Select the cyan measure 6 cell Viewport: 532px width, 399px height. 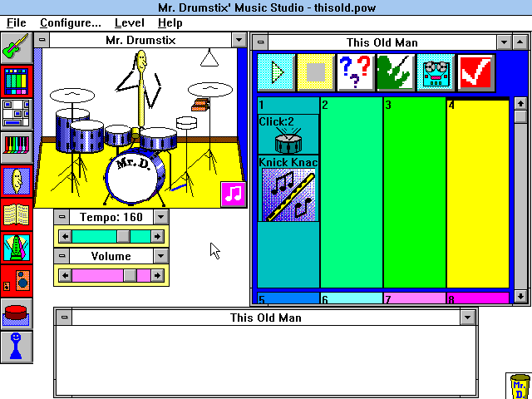click(x=352, y=298)
